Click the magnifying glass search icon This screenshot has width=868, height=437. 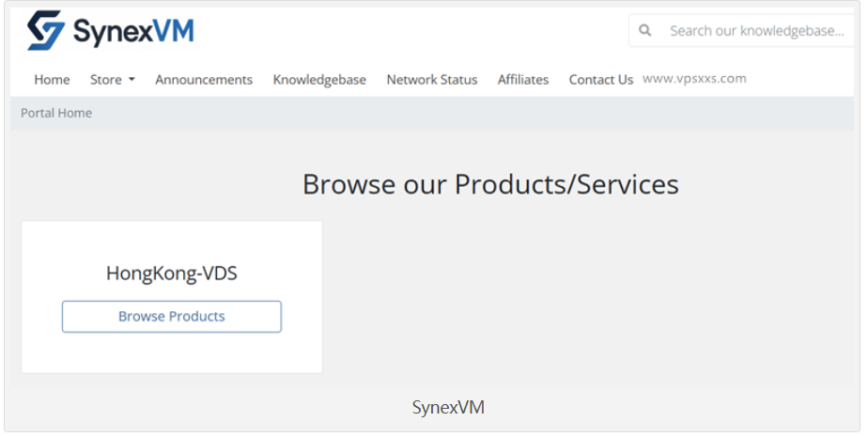coord(645,30)
